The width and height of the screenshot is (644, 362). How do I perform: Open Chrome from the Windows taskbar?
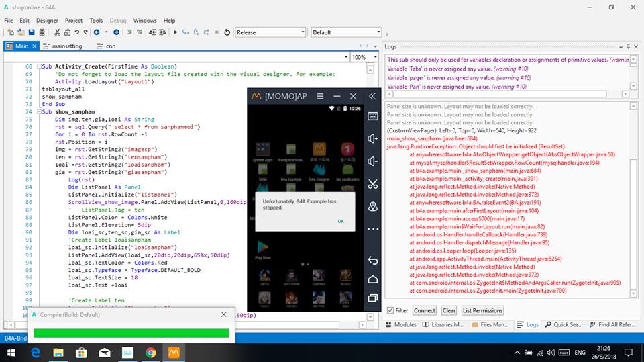coord(151,352)
